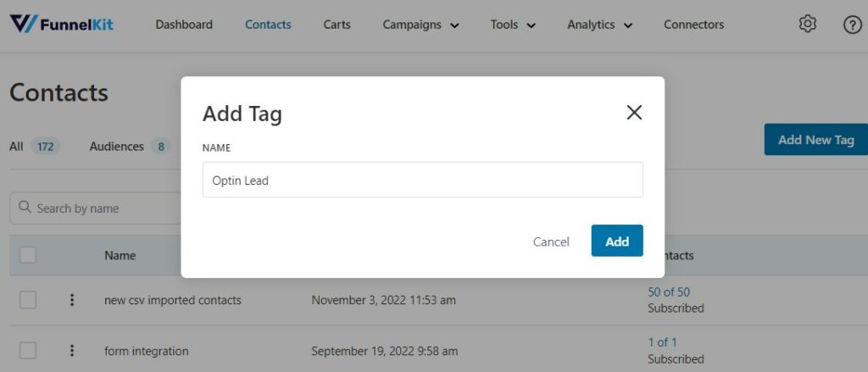Open options menu for new csv imported contacts
Screen dimensions: 868x372
tap(71, 300)
